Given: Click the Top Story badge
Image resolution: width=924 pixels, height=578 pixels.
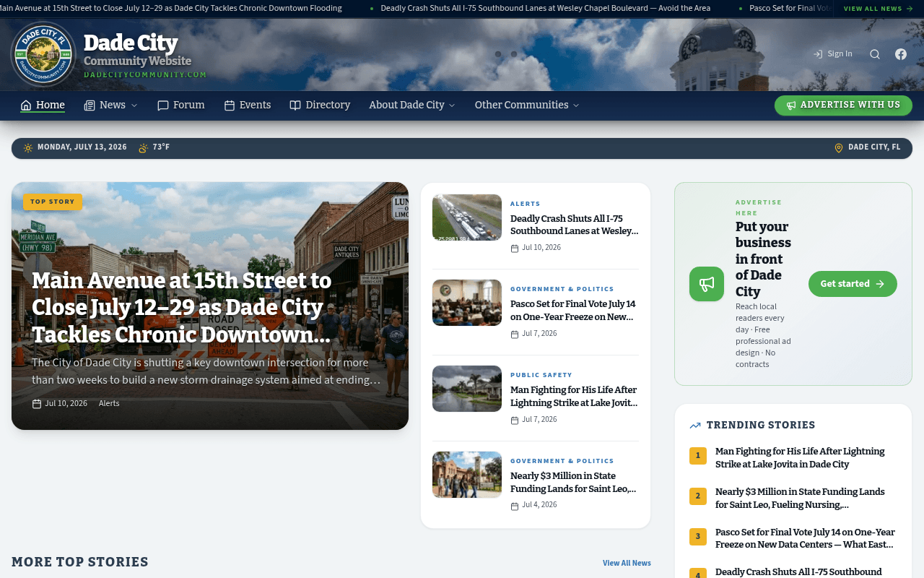Looking at the screenshot, I should pyautogui.click(x=53, y=202).
